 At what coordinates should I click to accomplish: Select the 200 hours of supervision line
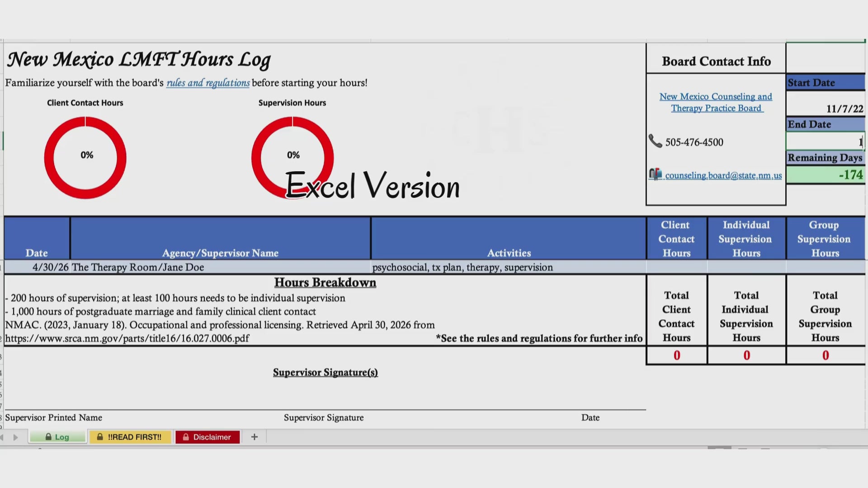[x=175, y=298]
